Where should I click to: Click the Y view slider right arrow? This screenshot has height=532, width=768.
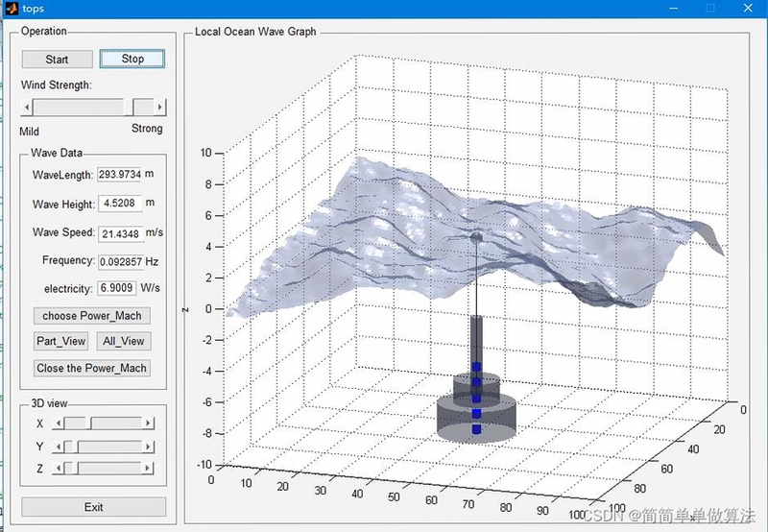click(148, 447)
